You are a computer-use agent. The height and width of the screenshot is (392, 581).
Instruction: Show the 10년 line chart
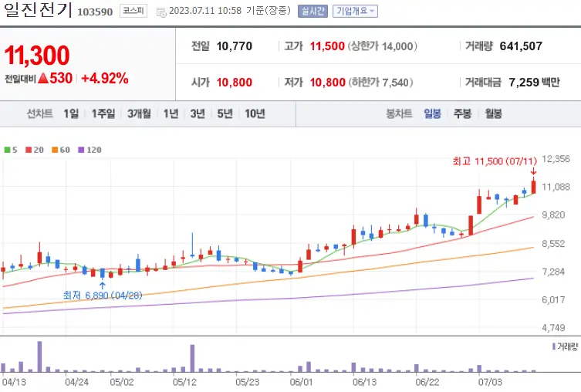(255, 113)
